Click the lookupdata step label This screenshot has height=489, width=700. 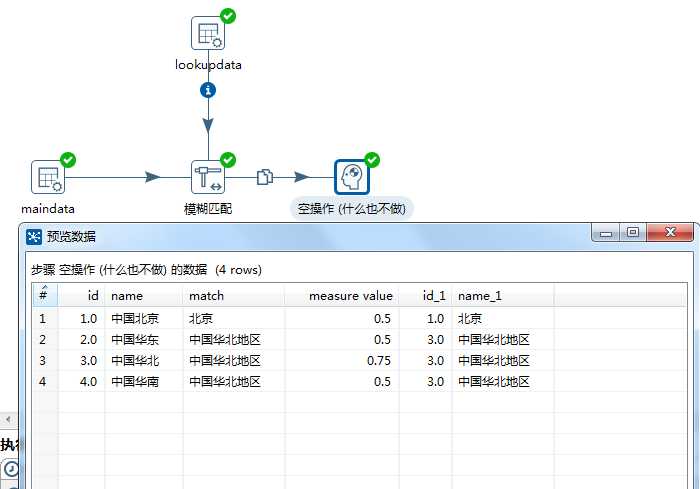208,65
